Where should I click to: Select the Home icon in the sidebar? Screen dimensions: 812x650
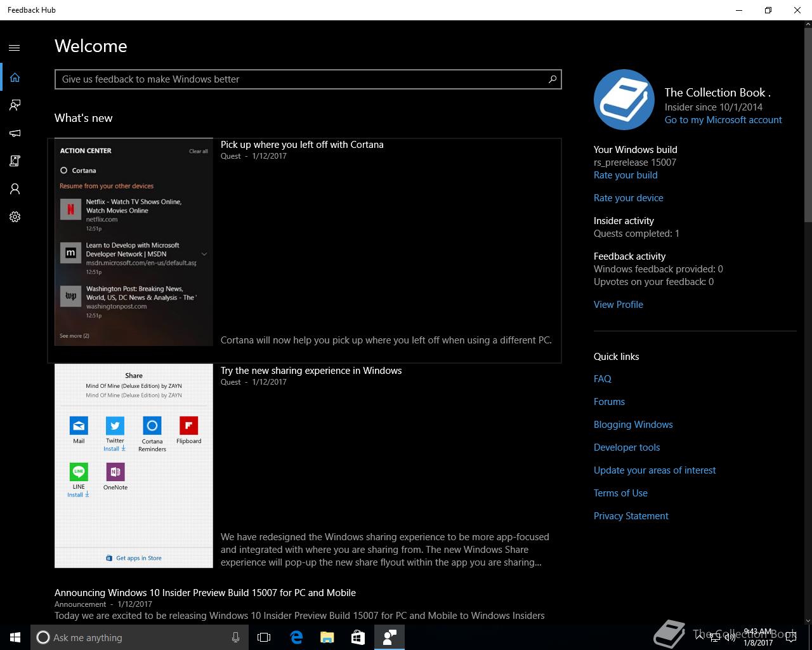15,77
